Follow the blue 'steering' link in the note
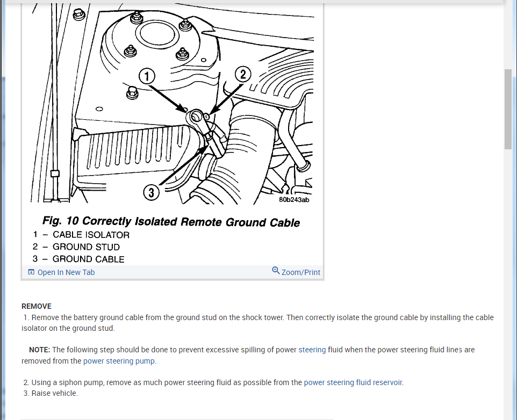The height and width of the screenshot is (420, 517). coord(312,350)
